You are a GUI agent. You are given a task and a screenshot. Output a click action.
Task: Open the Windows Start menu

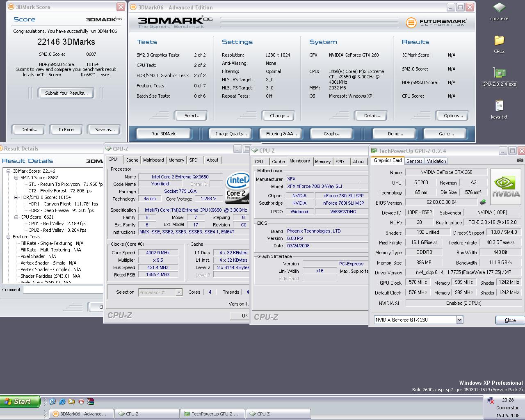point(20,402)
